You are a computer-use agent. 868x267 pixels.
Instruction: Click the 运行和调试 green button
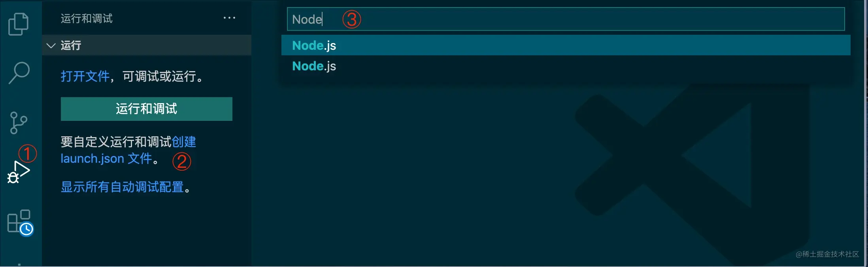(147, 109)
